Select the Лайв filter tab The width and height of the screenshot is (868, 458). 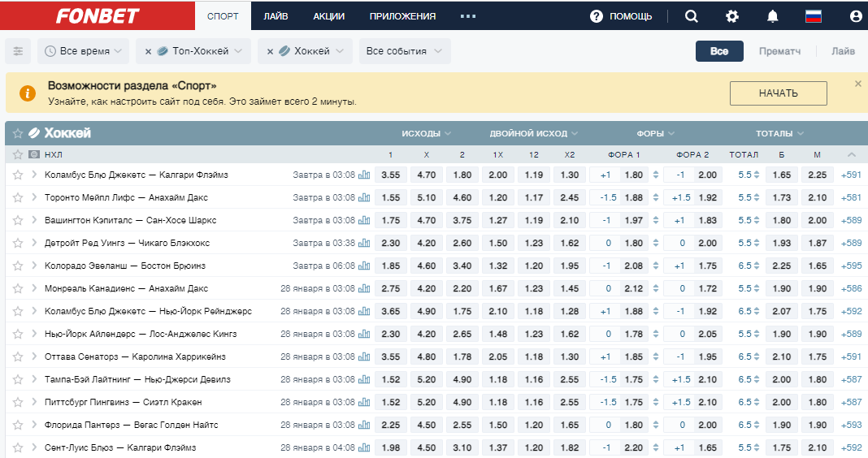(x=843, y=51)
